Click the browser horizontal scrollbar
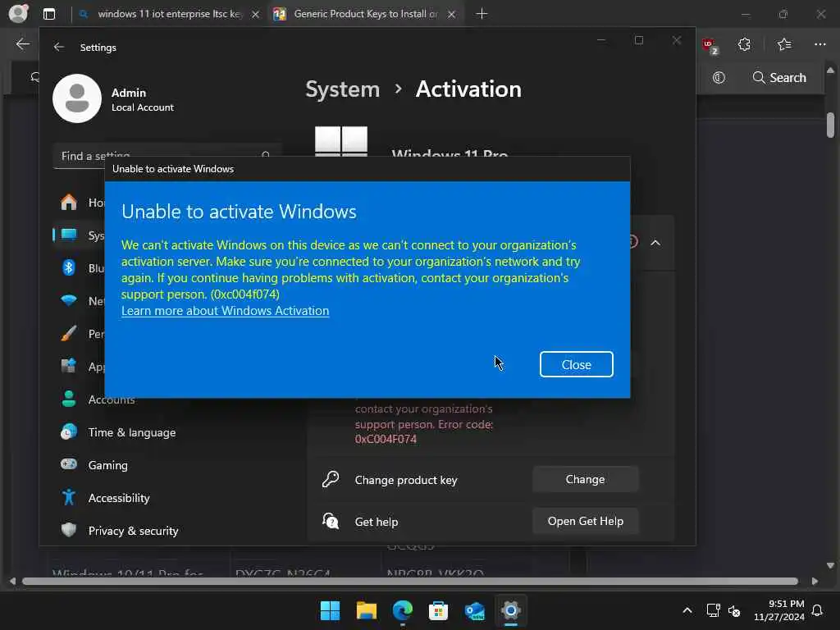 click(x=410, y=582)
